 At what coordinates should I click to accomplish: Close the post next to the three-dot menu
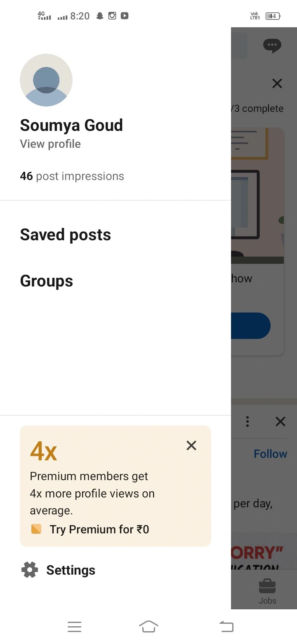(x=280, y=421)
